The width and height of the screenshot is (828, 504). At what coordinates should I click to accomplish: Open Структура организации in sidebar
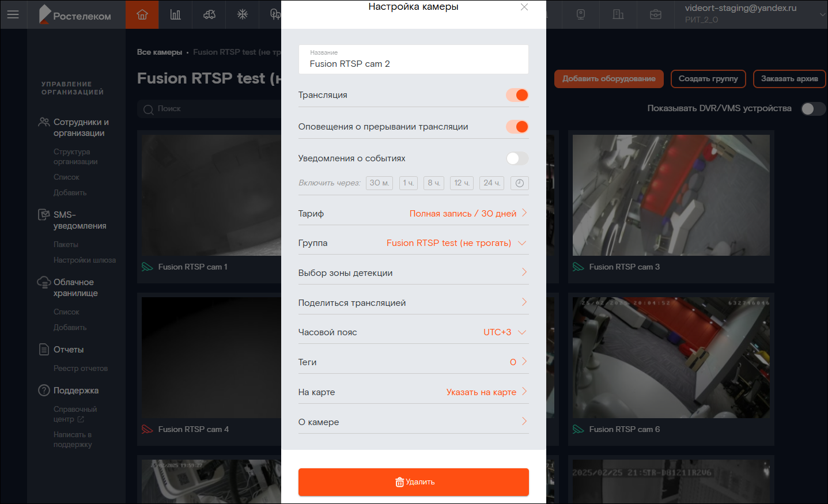click(x=75, y=157)
